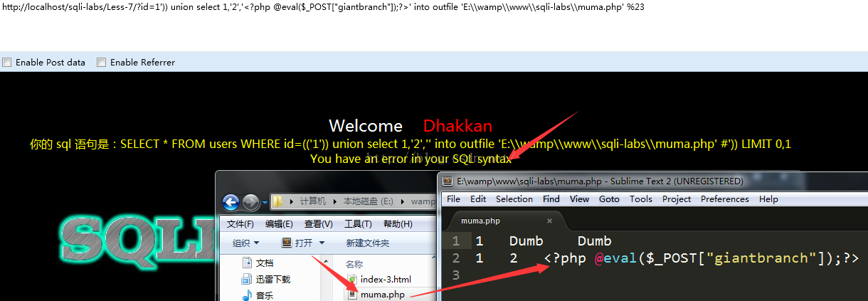Screen dimensions: 868x301
Task: Click the 音乐 note icon in sidebar
Action: [x=247, y=295]
